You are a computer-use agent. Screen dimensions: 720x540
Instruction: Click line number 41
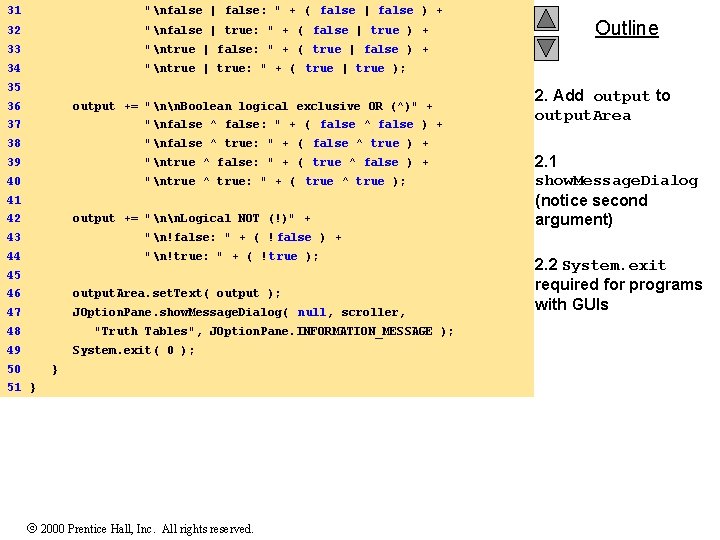(x=14, y=200)
